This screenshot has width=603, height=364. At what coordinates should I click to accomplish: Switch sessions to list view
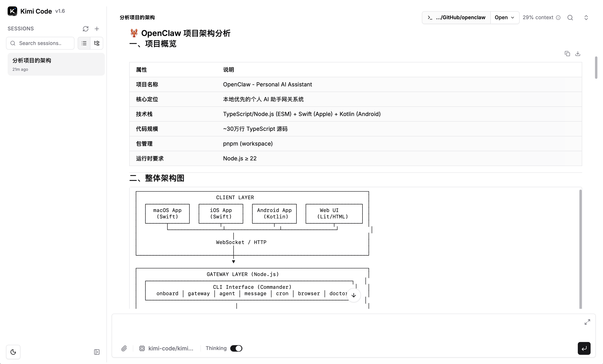point(84,43)
